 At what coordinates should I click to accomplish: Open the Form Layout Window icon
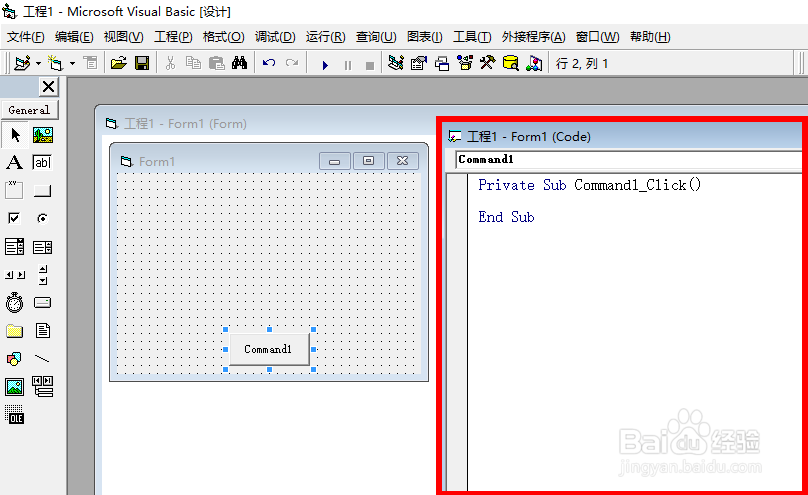coord(442,63)
